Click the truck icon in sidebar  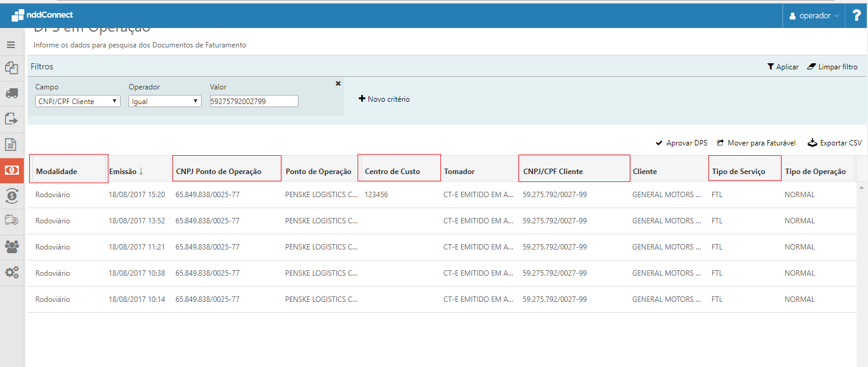[11, 93]
